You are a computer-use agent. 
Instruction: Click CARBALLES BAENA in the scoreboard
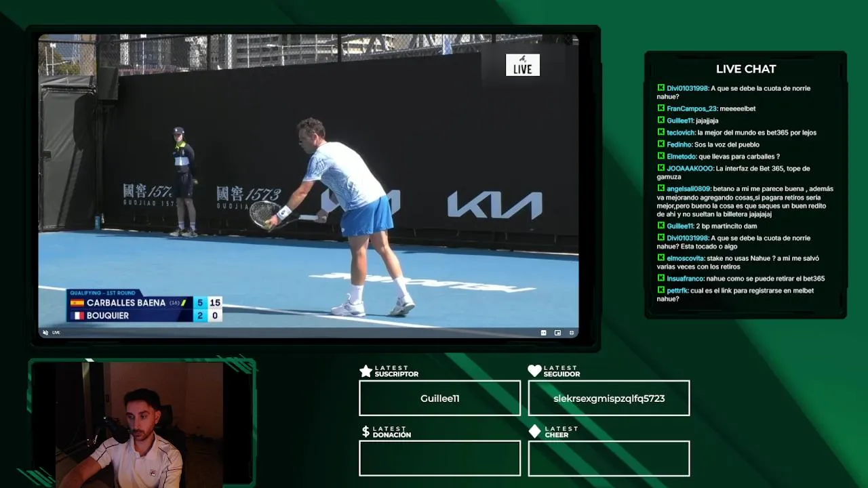126,303
